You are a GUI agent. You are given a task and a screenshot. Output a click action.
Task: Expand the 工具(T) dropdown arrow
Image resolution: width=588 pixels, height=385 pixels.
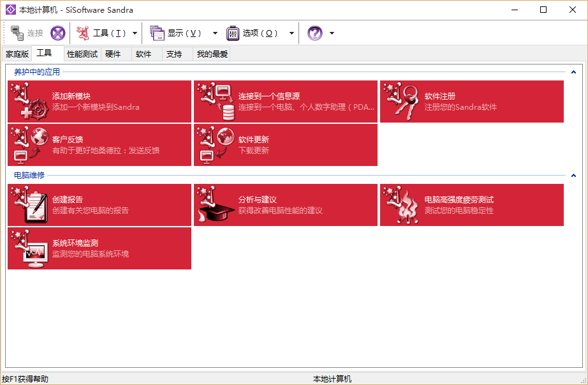pyautogui.click(x=135, y=33)
